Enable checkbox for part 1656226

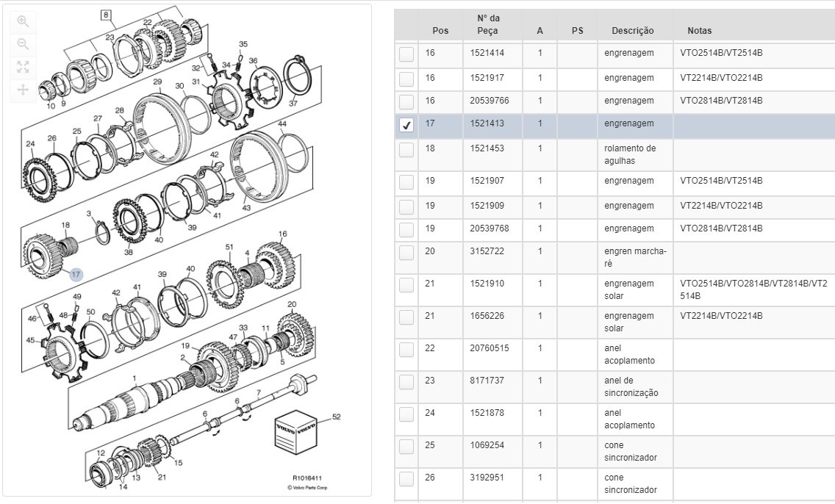[406, 317]
